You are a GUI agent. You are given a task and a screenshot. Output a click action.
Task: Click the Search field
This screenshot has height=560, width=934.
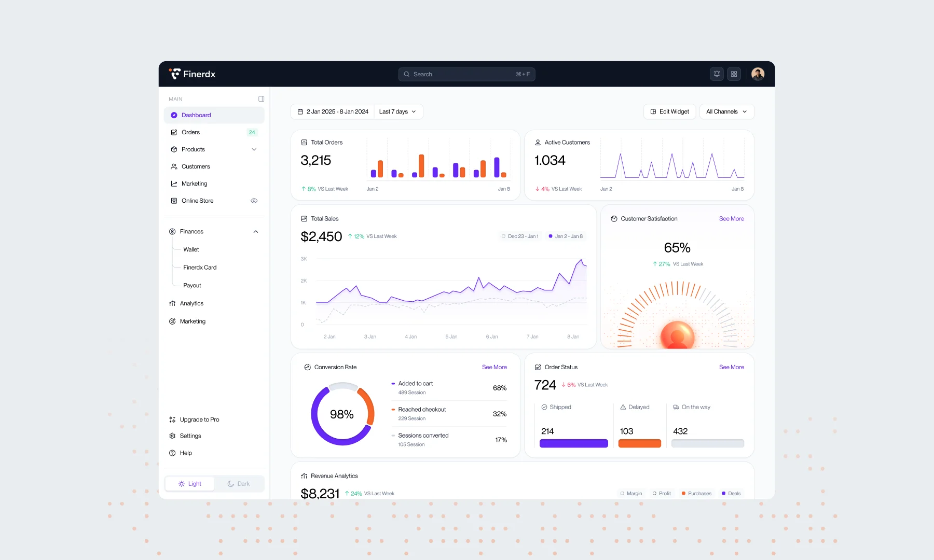(x=466, y=74)
